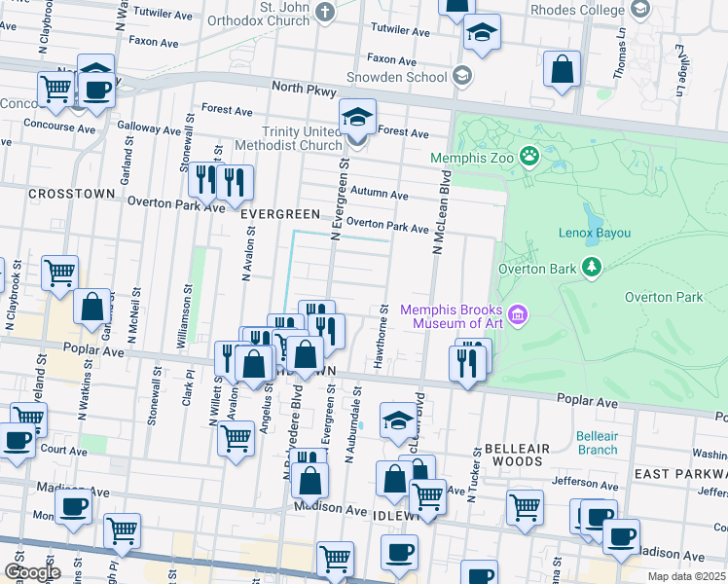728x584 pixels.
Task: Open the shopping bag pin near N McNeil St
Action: [91, 310]
